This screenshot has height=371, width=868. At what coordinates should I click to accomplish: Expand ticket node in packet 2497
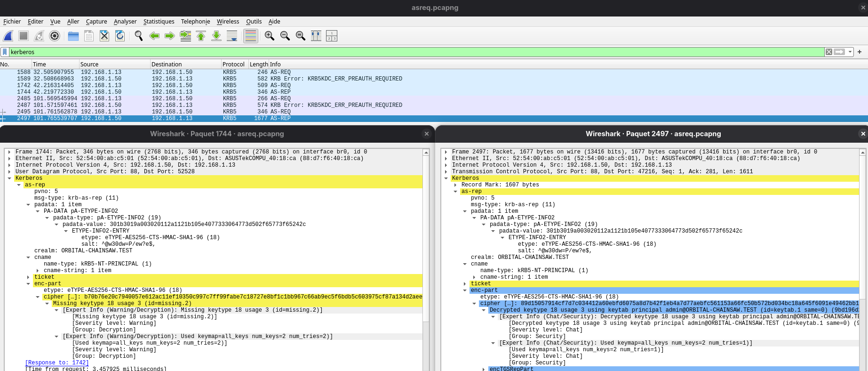(465, 283)
